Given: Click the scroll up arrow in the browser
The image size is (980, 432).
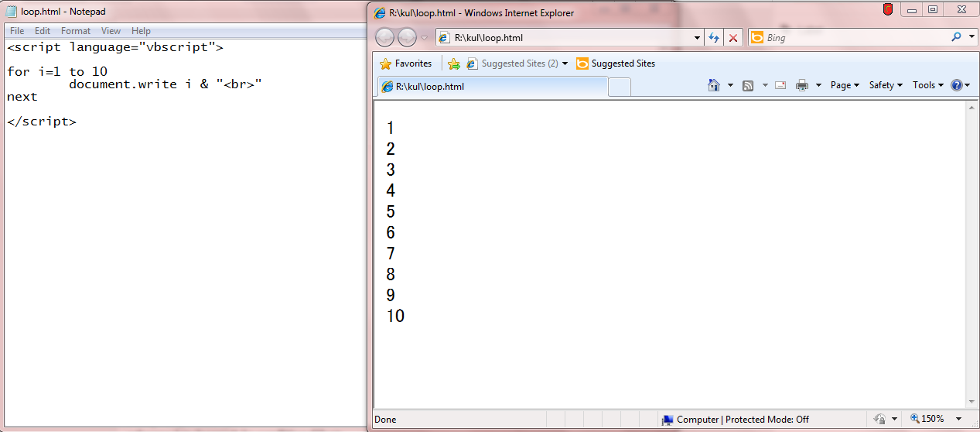Looking at the screenshot, I should pos(972,107).
